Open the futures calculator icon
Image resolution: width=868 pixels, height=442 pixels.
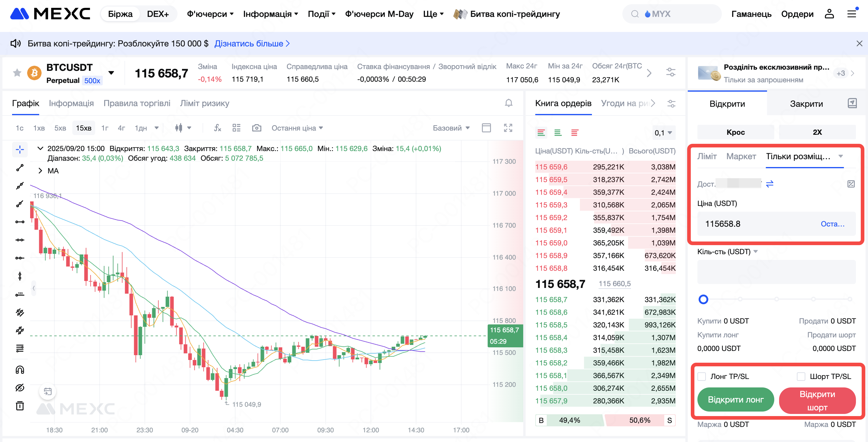click(x=851, y=184)
